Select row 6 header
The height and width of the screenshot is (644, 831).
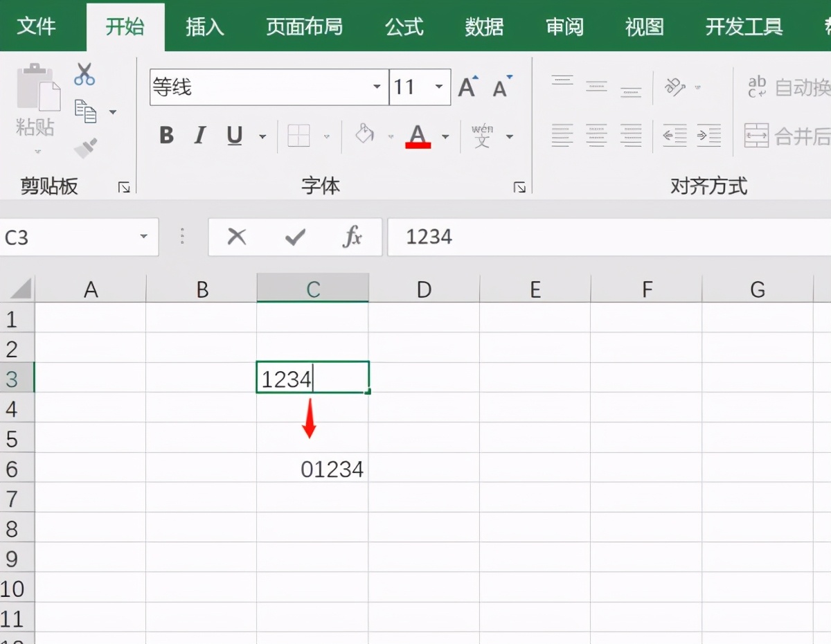click(17, 469)
